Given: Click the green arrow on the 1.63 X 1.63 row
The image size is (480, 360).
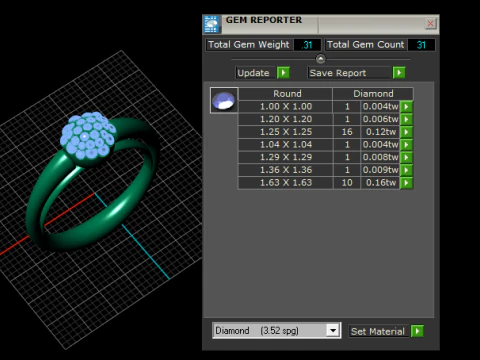Looking at the screenshot, I should [x=406, y=183].
